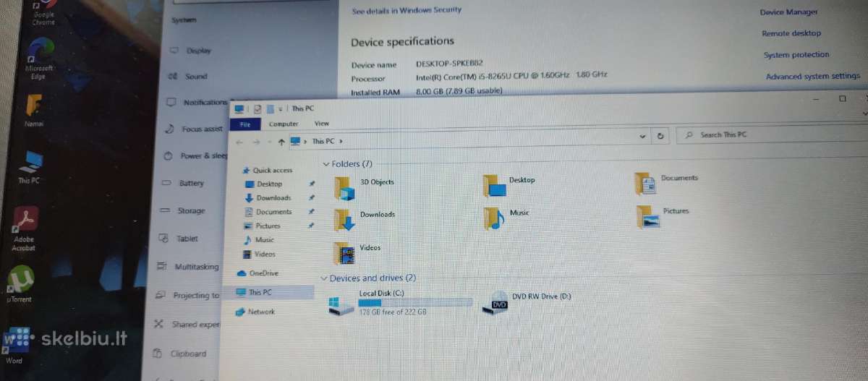Open Storage in Settings sidebar

[x=182, y=211]
